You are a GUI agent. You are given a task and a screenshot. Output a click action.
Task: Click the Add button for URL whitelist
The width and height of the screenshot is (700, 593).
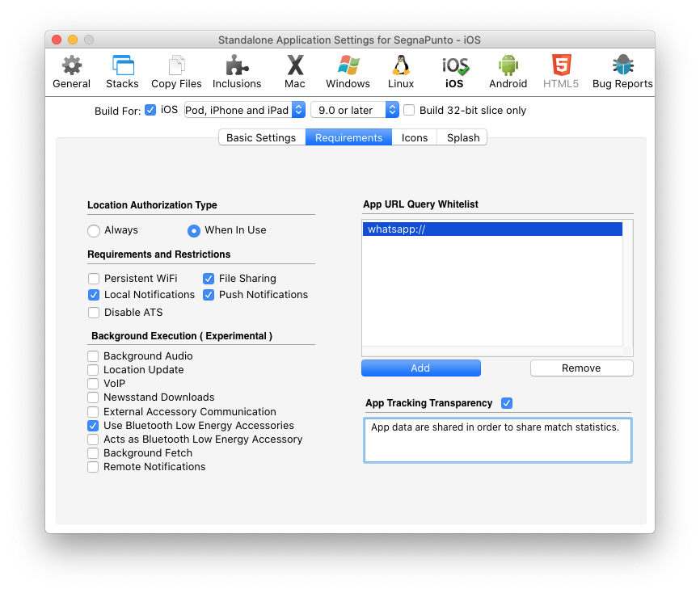[420, 368]
